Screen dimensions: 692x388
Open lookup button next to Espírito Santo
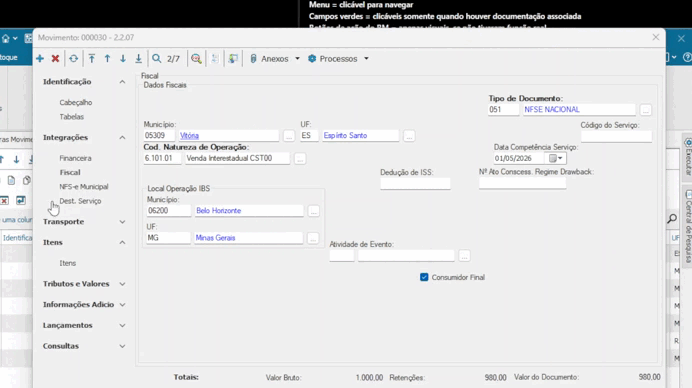pos(409,136)
